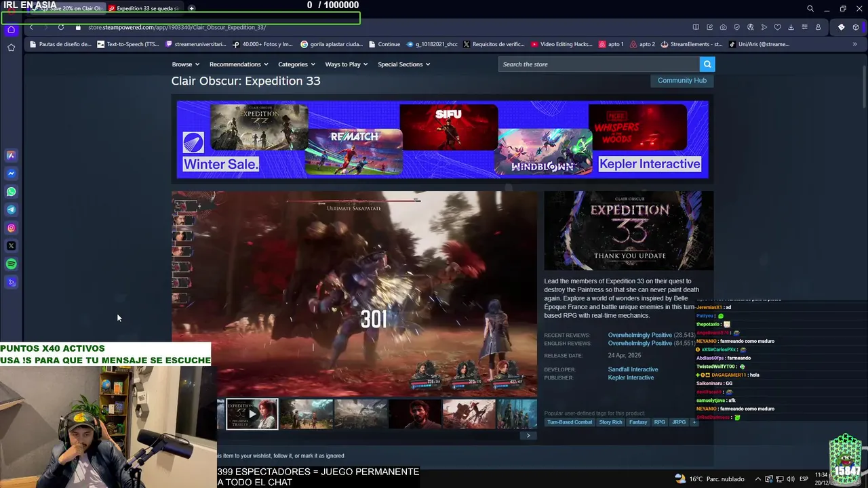Select the Story Rich tag
The height and width of the screenshot is (488, 868).
coord(610,422)
